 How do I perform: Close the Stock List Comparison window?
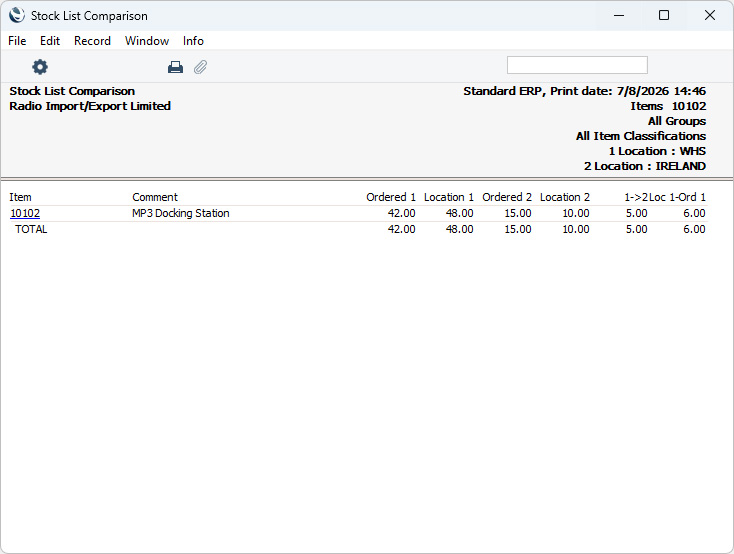coord(710,15)
